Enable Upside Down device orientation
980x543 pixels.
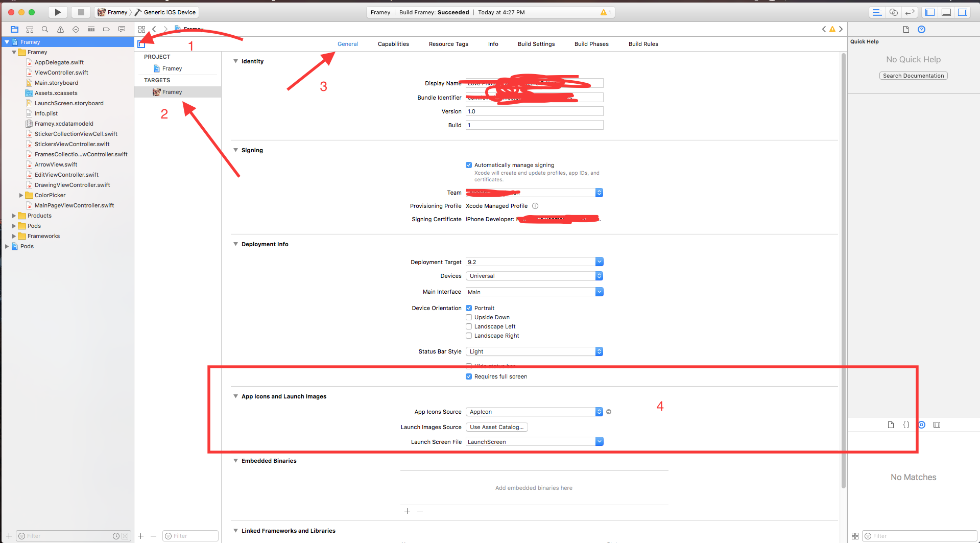[x=469, y=317]
